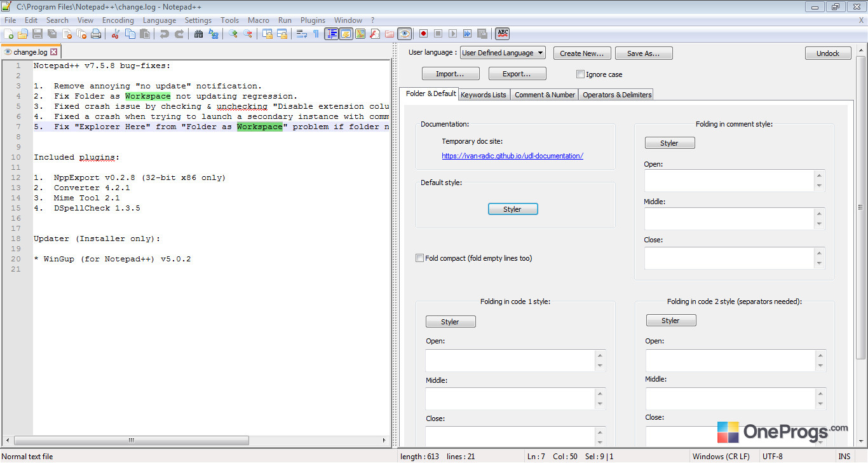868x463 pixels.
Task: Open Find with the binoculars icon
Action: click(x=198, y=34)
